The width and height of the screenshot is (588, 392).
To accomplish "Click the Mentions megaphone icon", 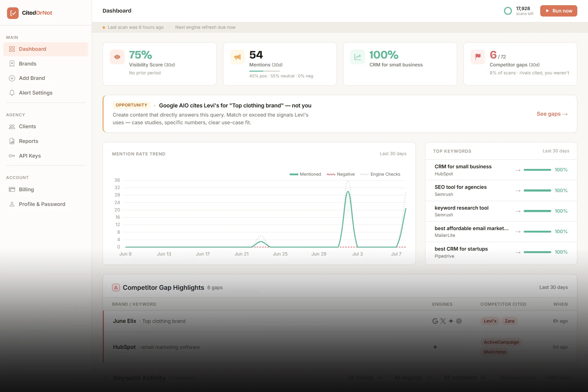I will (x=237, y=57).
